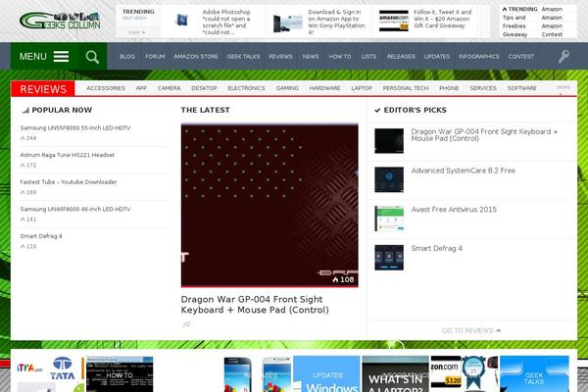The height and width of the screenshot is (392, 588).
Task: Click the Geeks Column logo
Action: 60,21
